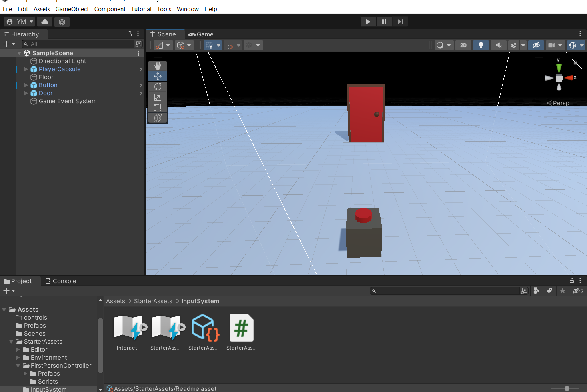Open the Unity Cloud icon
This screenshot has height=392, width=587.
(x=45, y=22)
